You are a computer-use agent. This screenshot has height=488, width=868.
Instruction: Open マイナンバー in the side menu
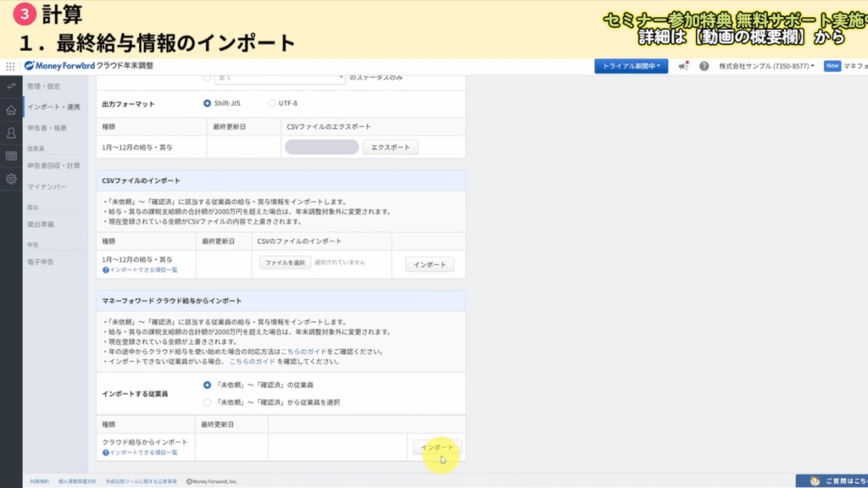[x=47, y=186]
